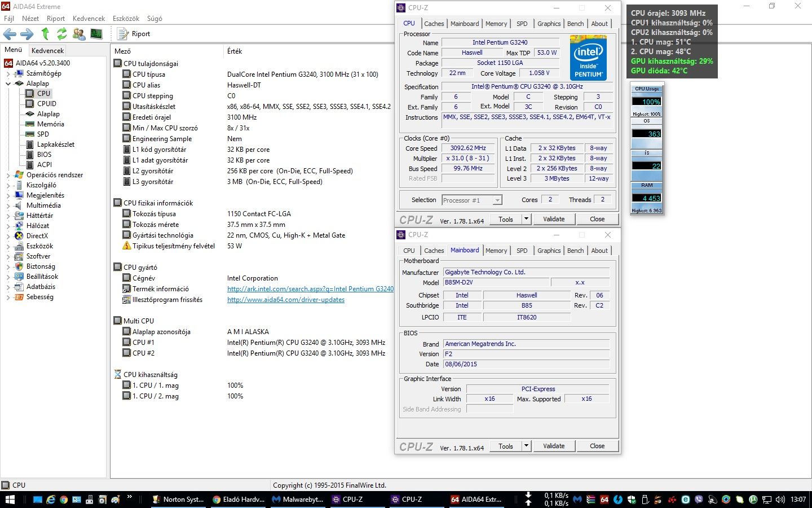Click Close button in CPU-Z Mainboard window
Viewport: 812px width, 508px height.
(597, 446)
